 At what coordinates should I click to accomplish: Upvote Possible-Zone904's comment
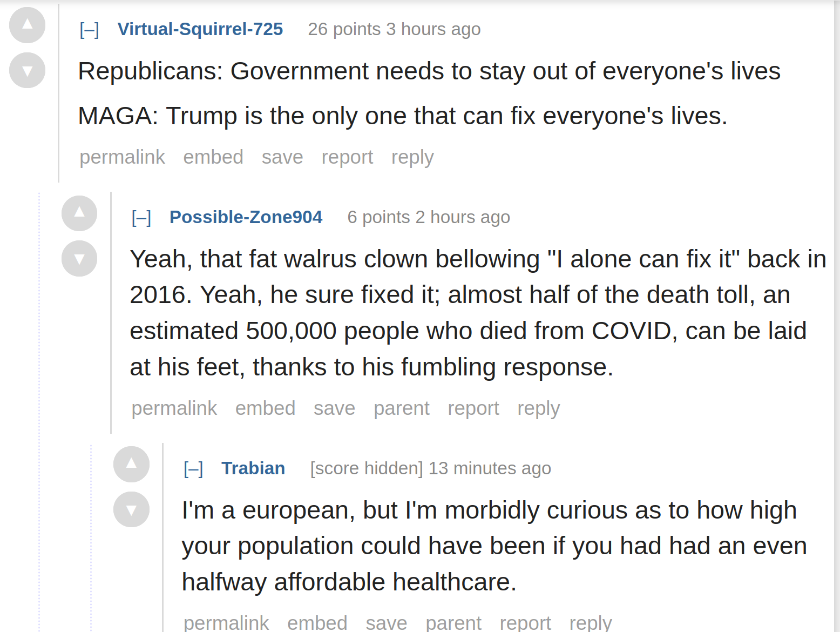point(79,213)
